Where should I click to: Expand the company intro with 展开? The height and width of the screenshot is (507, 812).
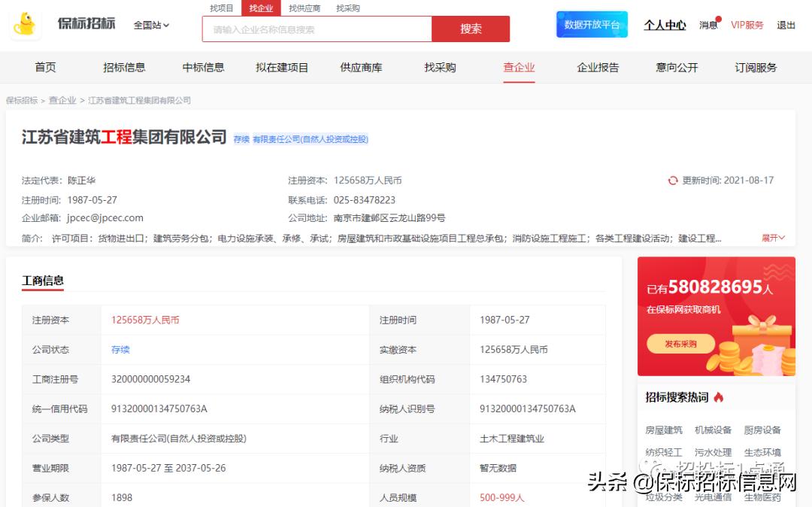[x=773, y=238]
